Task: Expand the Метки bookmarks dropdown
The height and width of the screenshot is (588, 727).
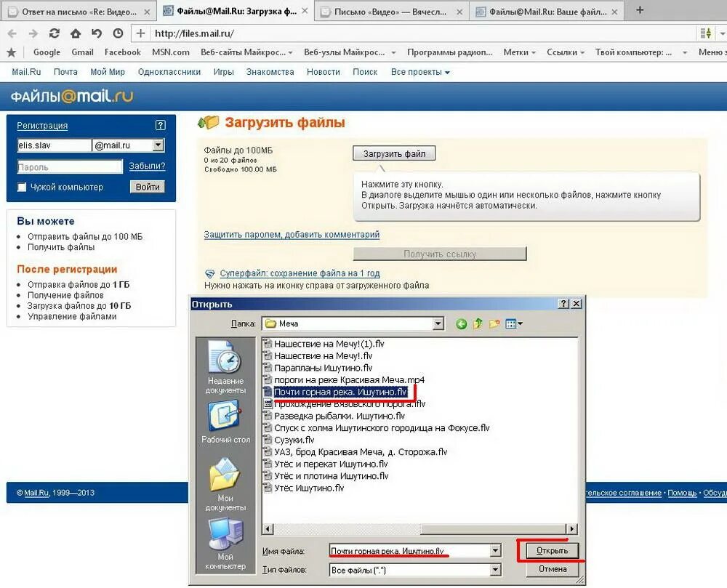Action: pos(519,52)
